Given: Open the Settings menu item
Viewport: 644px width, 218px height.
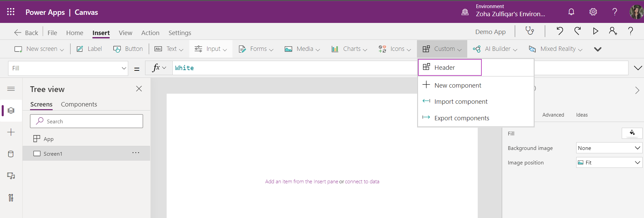Looking at the screenshot, I should click(x=180, y=33).
